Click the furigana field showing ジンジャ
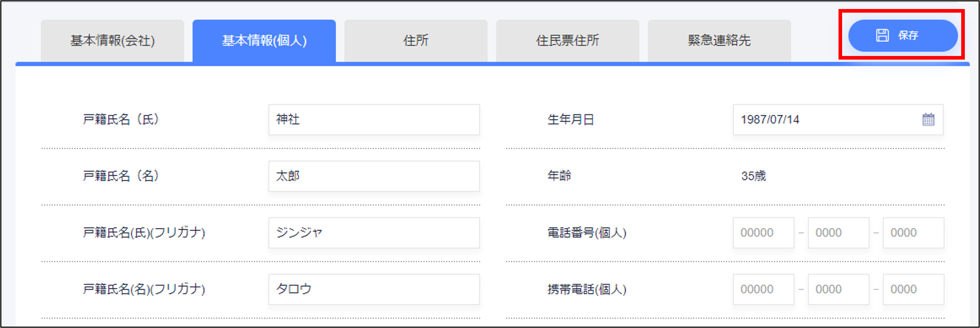 click(x=374, y=233)
